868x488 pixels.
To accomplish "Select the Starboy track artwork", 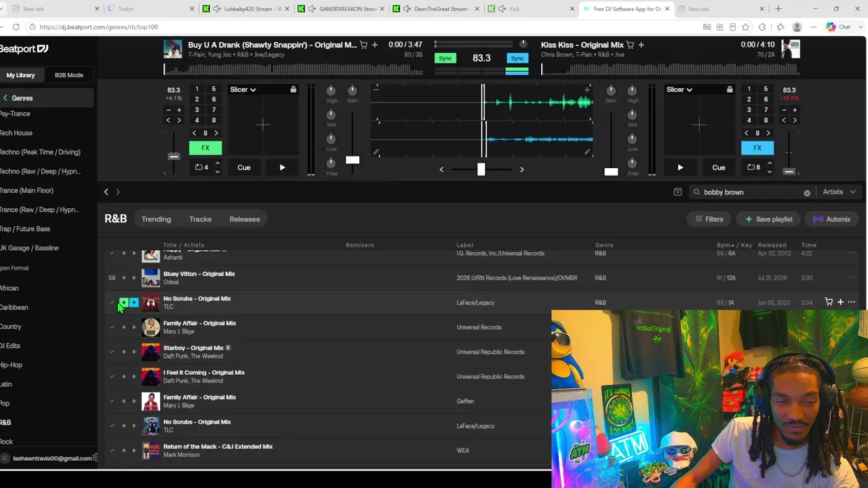I will tap(151, 352).
